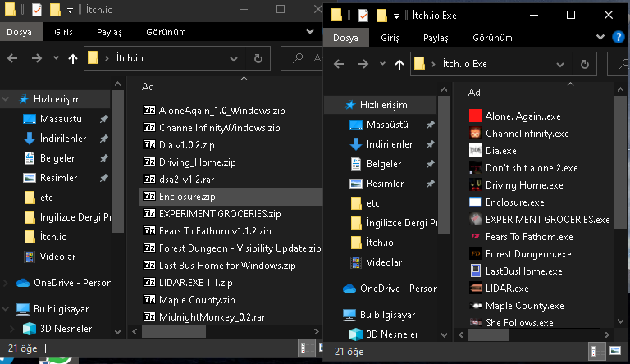Sort files by the Ad column in left window

[148, 86]
